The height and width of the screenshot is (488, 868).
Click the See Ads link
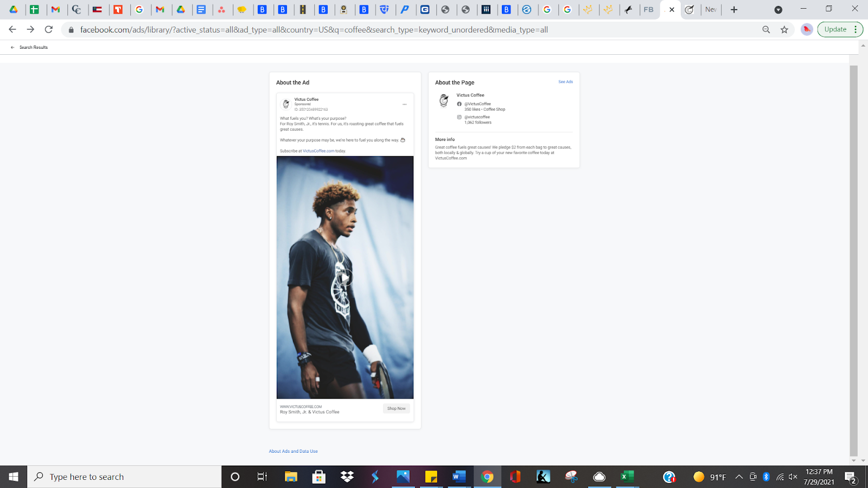pyautogui.click(x=565, y=82)
